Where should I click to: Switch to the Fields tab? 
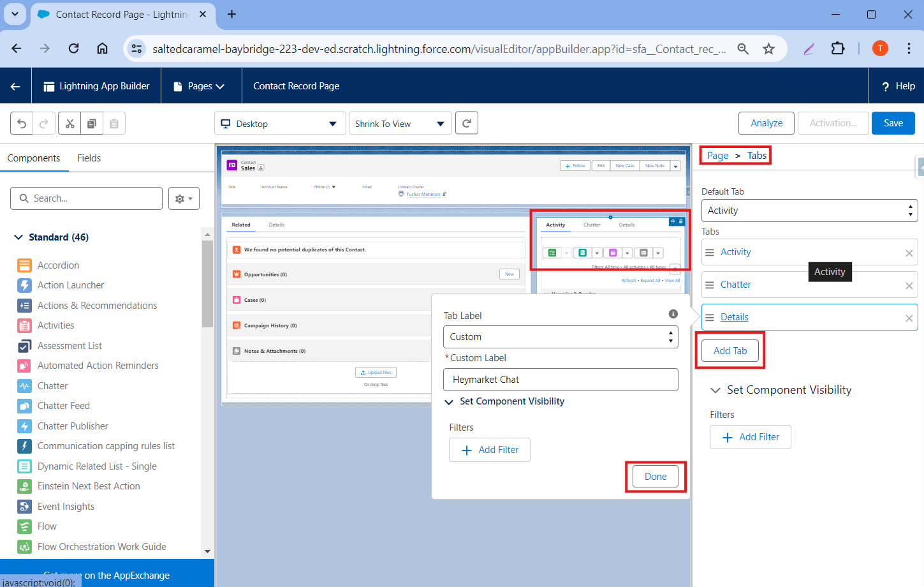pos(89,158)
